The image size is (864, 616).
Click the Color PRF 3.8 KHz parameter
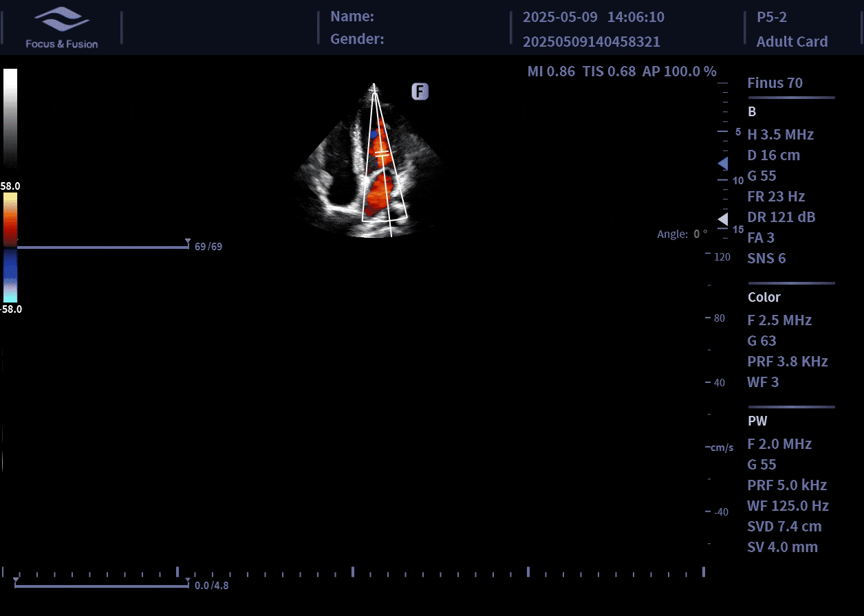[788, 362]
